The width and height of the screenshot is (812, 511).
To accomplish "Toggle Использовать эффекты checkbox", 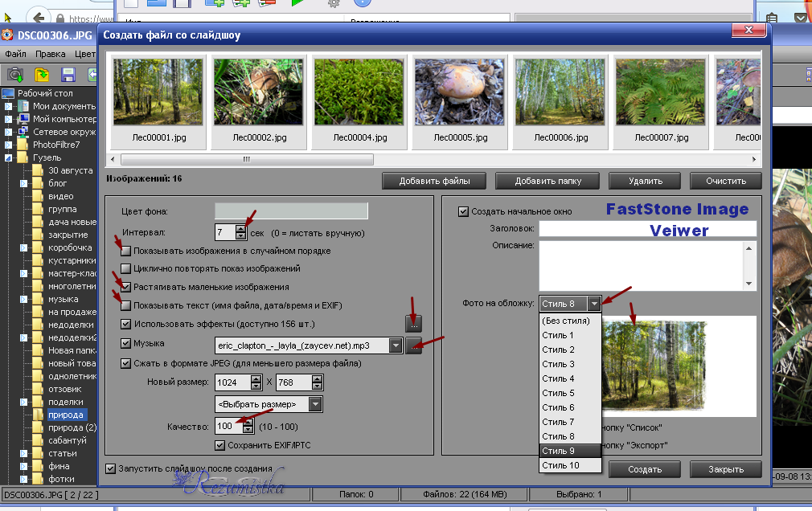I will (125, 324).
